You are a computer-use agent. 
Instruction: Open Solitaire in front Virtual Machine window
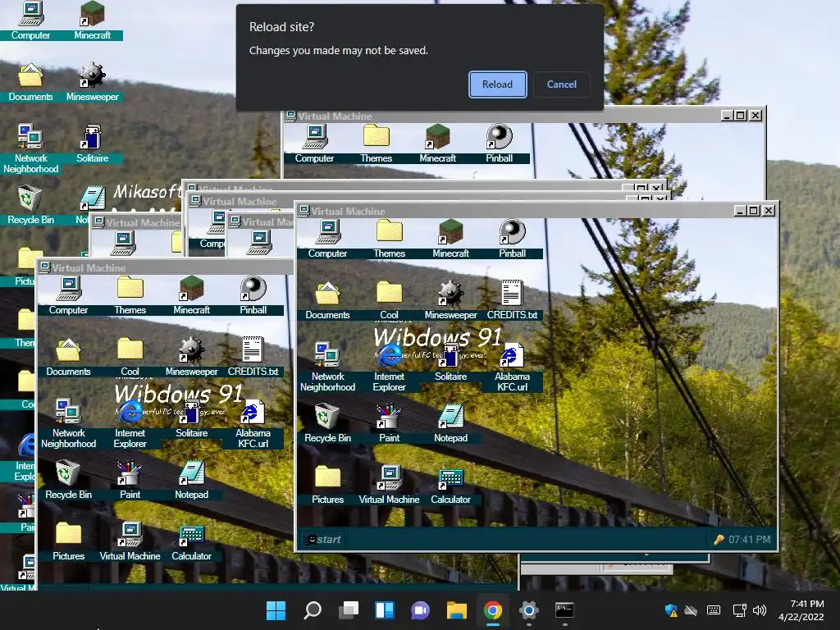pos(450,362)
